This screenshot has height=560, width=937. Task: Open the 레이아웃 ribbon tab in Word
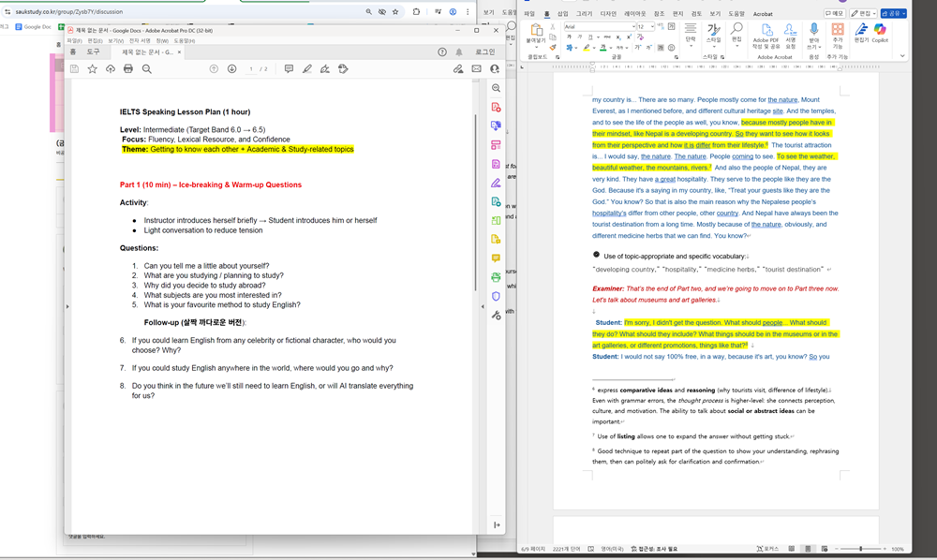click(x=635, y=14)
